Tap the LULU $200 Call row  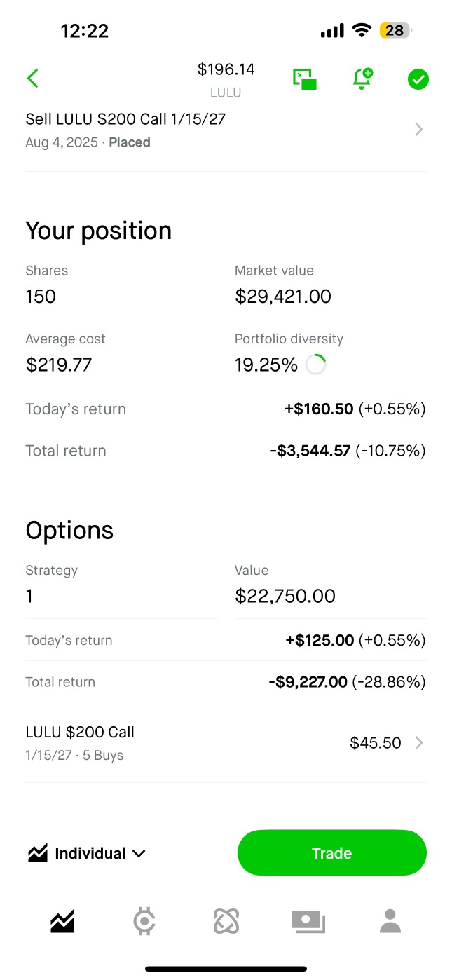(226, 742)
